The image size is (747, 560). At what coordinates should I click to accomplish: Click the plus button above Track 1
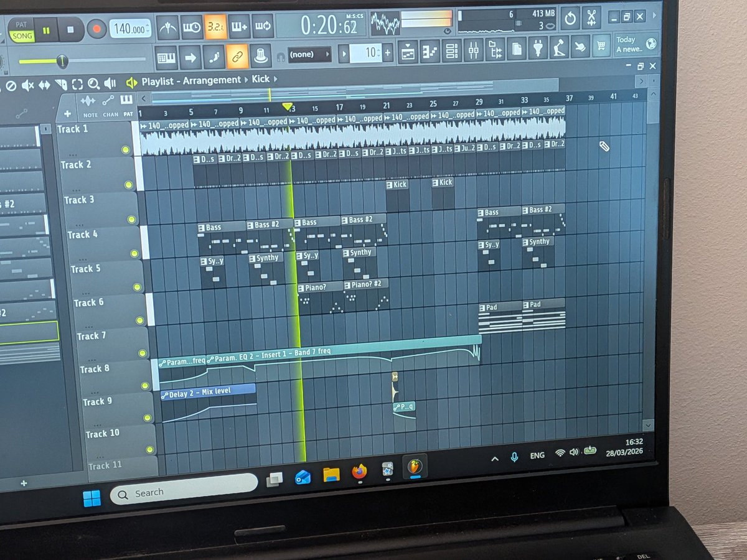(x=67, y=114)
